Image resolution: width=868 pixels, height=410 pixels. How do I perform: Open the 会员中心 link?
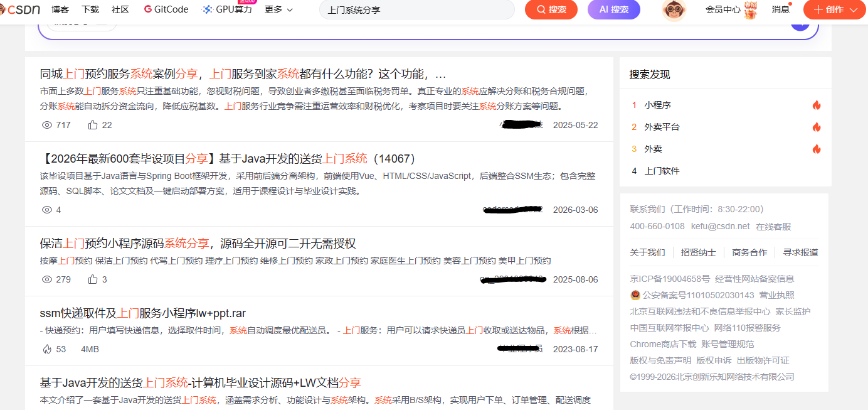(722, 9)
